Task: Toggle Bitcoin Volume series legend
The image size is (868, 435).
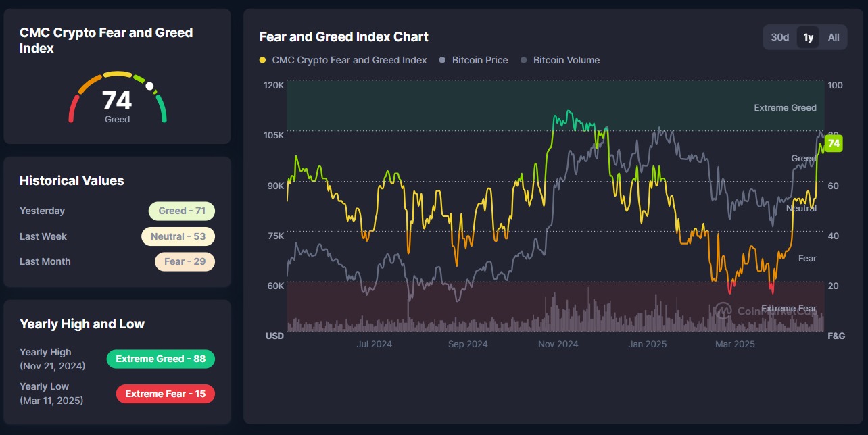Action: tap(560, 60)
